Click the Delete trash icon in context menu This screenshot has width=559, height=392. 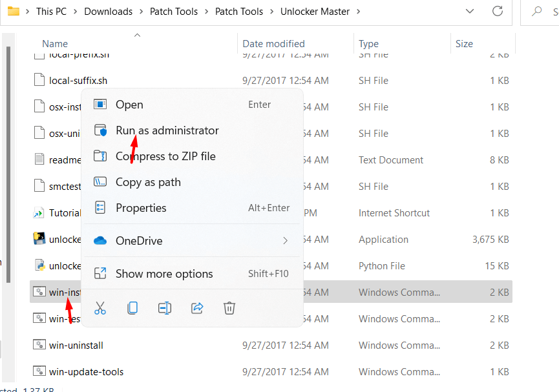click(x=229, y=308)
